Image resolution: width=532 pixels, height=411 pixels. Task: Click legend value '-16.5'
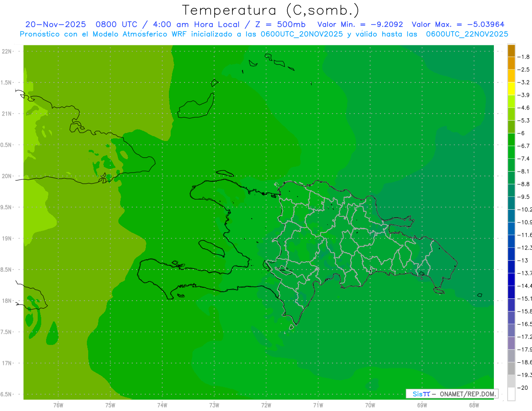[524, 324]
